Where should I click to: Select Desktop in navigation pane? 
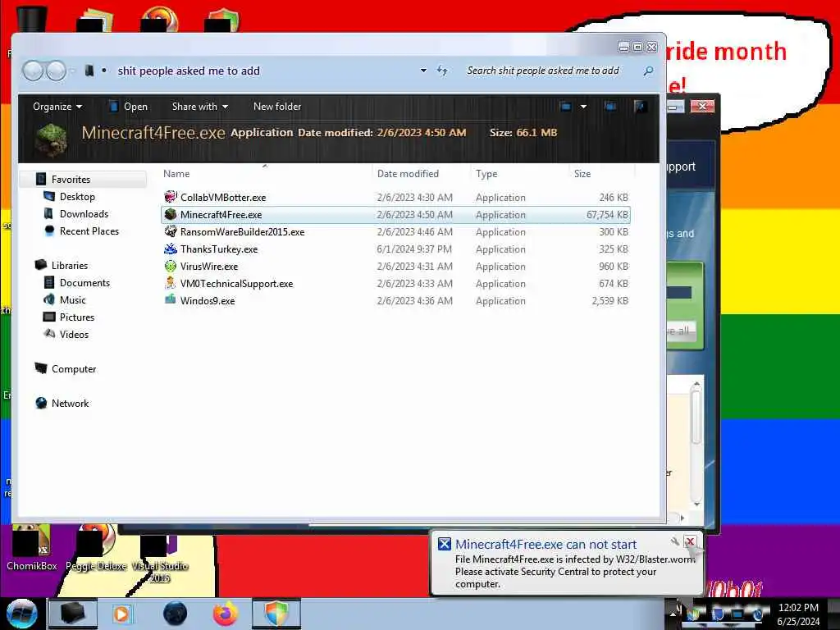77,197
